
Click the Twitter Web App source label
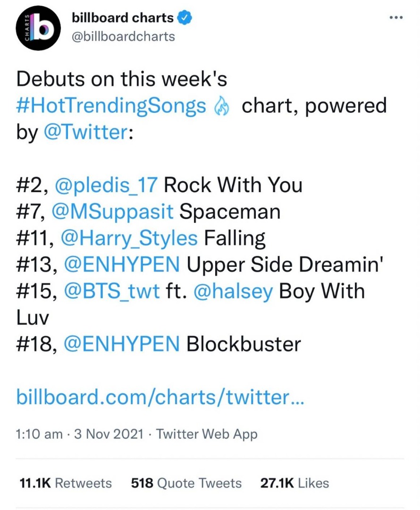207,433
